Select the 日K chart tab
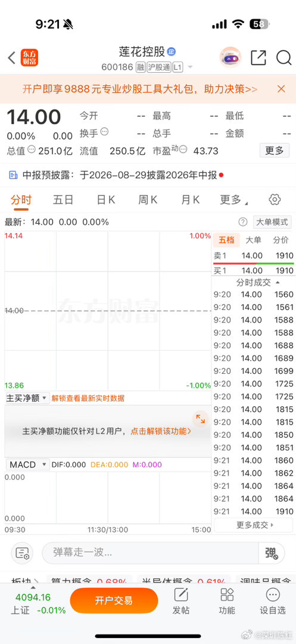Screen dimensions: 296x644 click(x=106, y=200)
